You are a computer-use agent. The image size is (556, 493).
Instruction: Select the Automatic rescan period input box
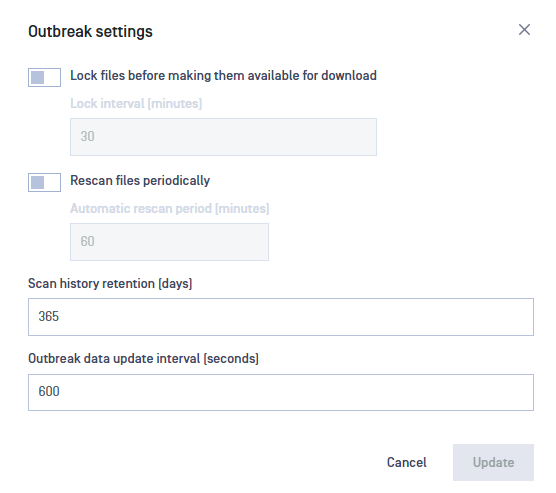pyautogui.click(x=169, y=242)
